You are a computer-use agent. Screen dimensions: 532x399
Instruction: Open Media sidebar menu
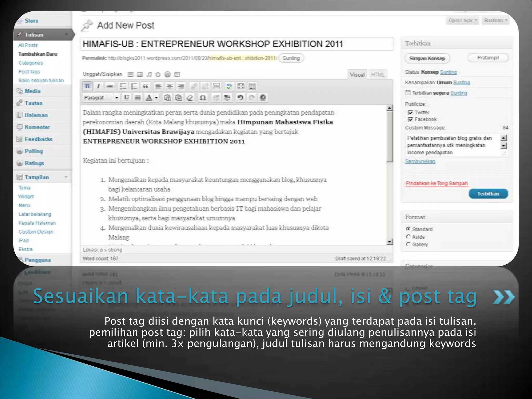point(32,91)
